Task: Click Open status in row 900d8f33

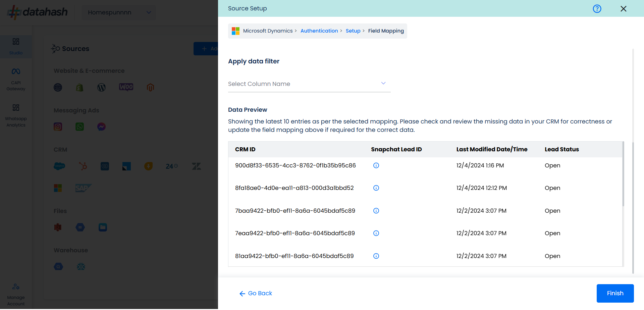Action: [x=552, y=166]
